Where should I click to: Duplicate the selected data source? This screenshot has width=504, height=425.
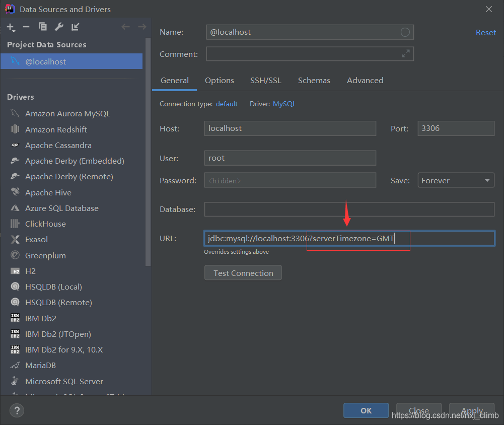[42, 27]
